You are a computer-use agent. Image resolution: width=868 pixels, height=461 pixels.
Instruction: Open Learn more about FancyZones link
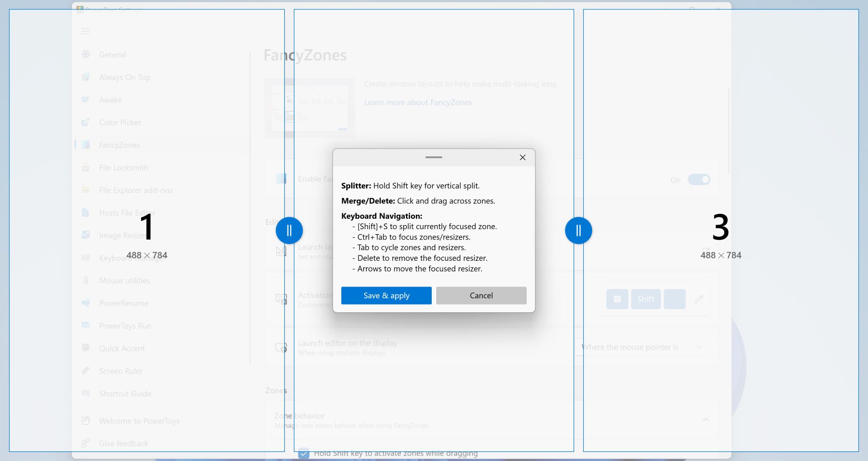point(418,103)
